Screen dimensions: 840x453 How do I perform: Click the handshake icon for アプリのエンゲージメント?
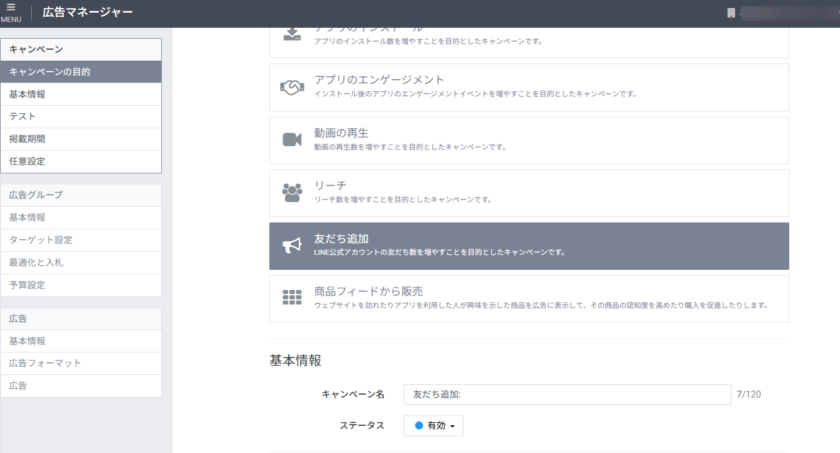[292, 87]
